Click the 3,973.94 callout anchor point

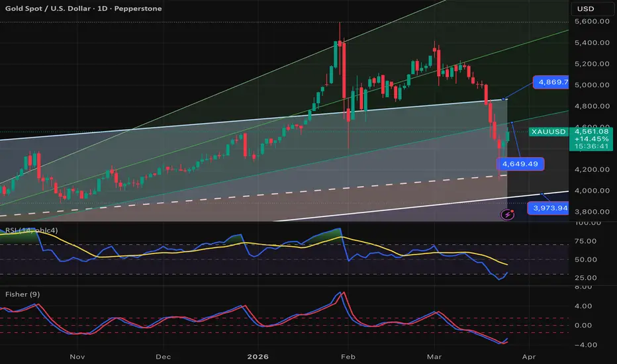[542, 194]
